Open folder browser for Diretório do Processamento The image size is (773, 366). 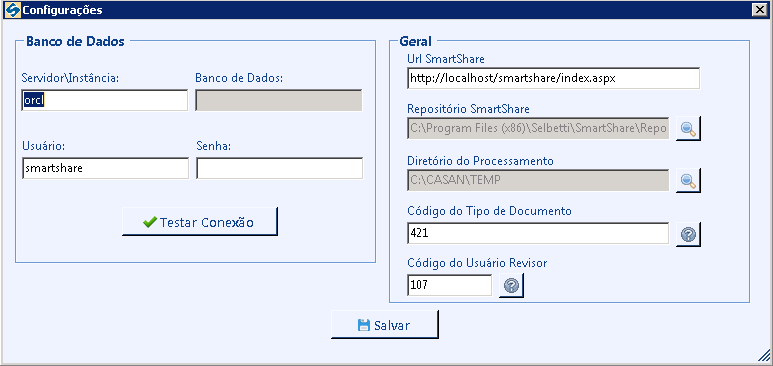[688, 181]
